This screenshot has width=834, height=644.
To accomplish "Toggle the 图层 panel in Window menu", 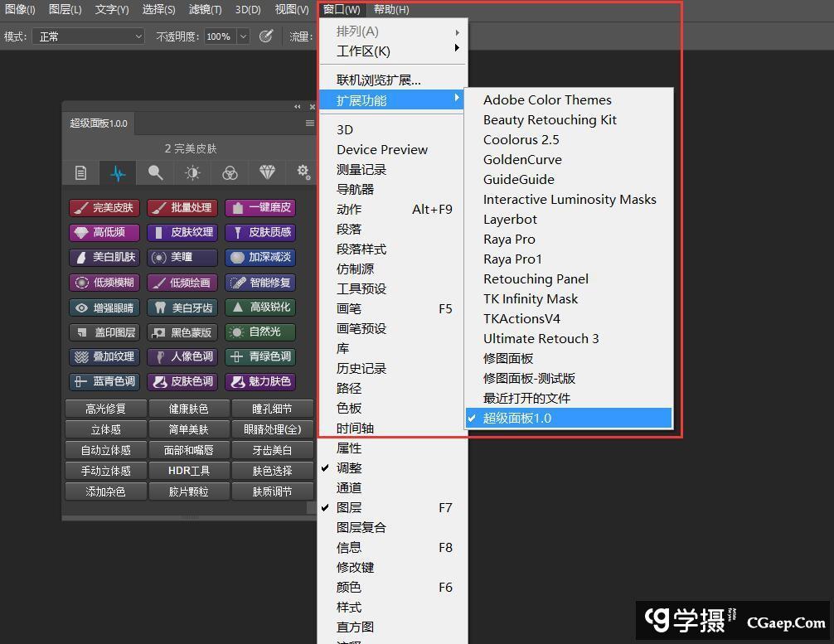I will [349, 507].
